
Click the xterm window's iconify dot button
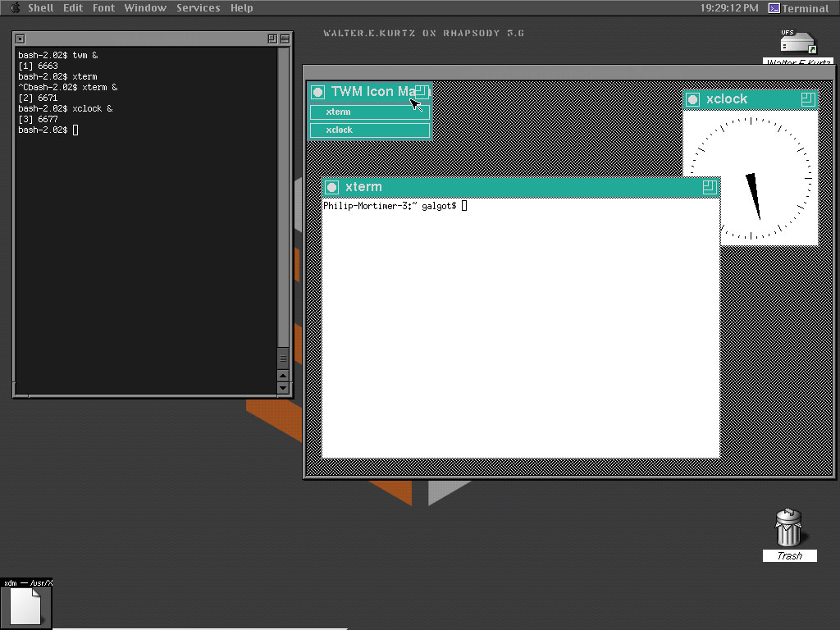point(332,187)
